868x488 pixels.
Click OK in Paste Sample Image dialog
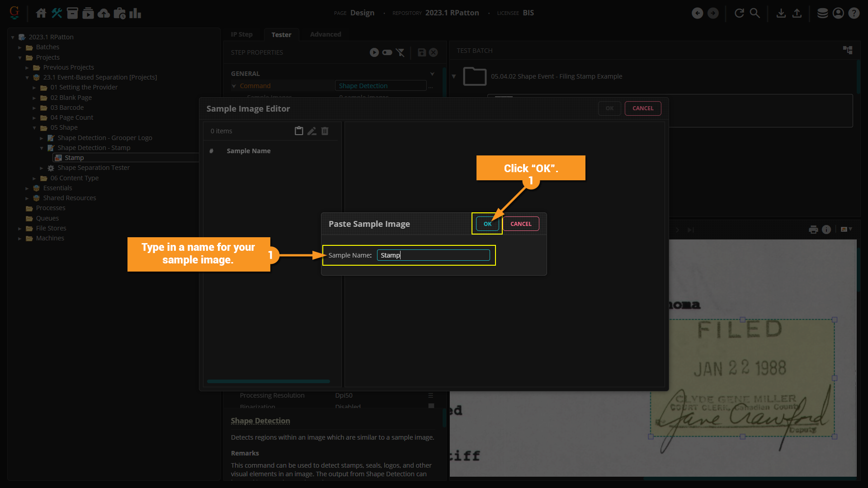(487, 224)
